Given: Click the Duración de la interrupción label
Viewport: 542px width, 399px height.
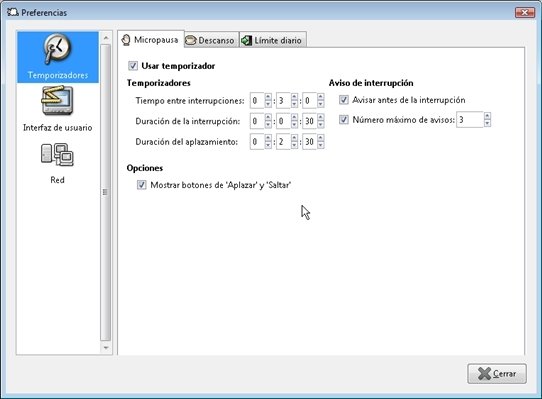Looking at the screenshot, I should coord(188,121).
